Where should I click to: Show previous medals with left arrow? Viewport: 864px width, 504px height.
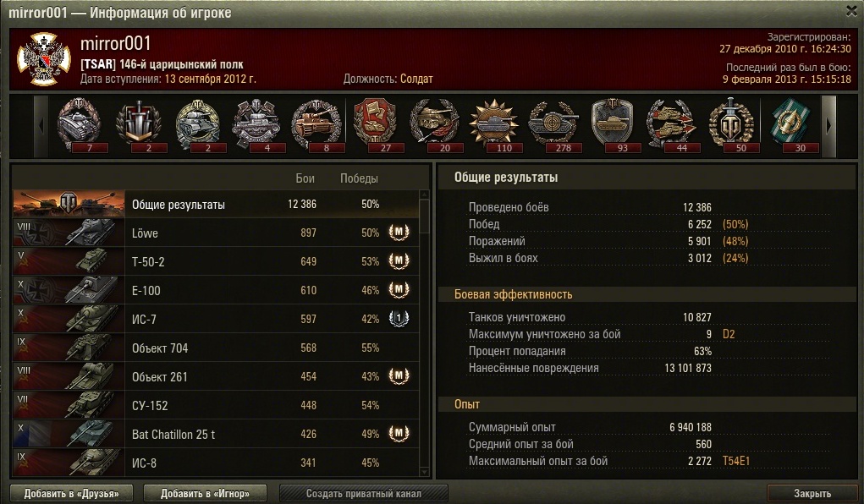point(41,126)
